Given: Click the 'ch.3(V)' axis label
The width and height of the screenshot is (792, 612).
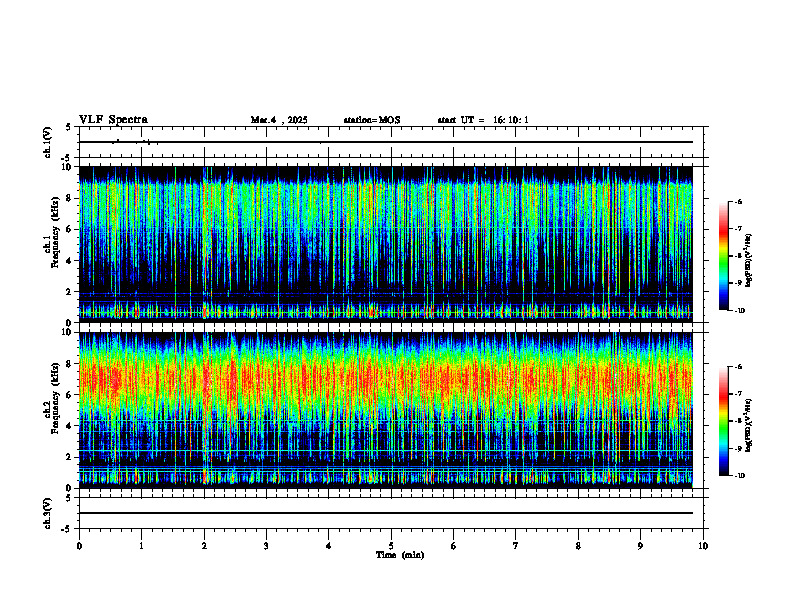Looking at the screenshot, I should (47, 514).
